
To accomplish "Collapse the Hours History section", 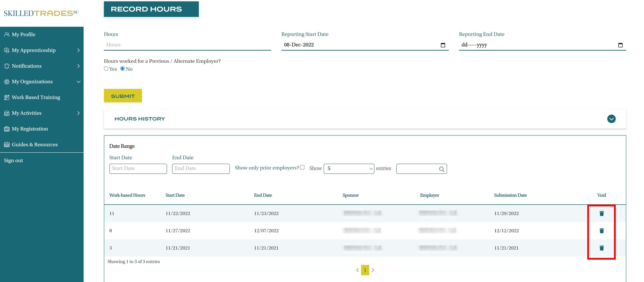I will coord(611,119).
